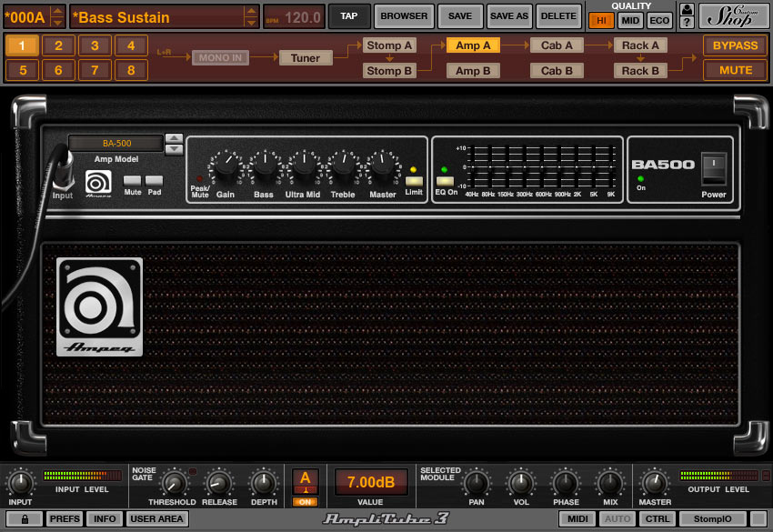This screenshot has height=532, width=773.
Task: Click the question mark help icon
Action: 687,22
